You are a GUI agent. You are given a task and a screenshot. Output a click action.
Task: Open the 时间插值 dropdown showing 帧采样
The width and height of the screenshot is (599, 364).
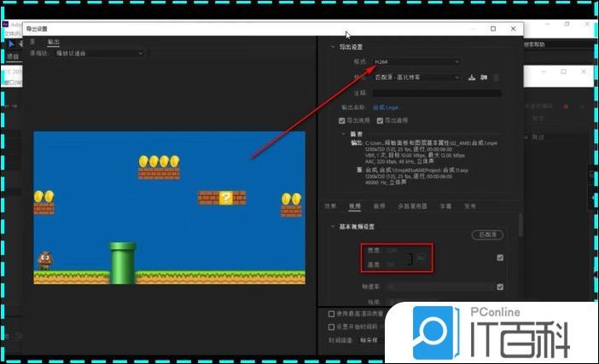369,340
